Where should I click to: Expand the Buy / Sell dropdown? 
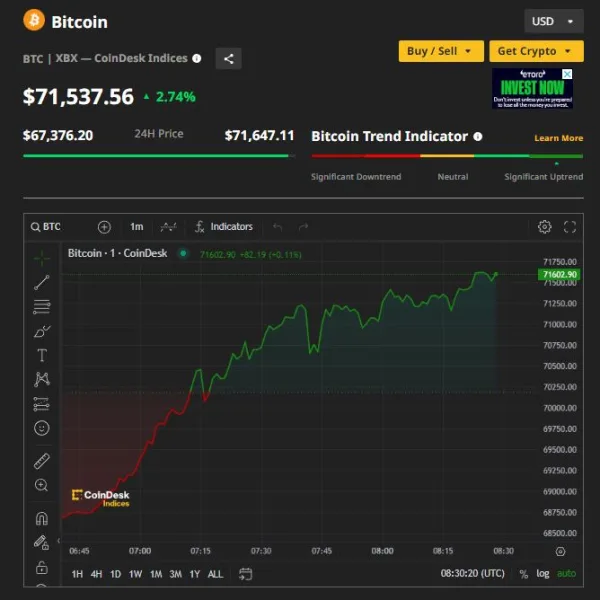coord(441,51)
